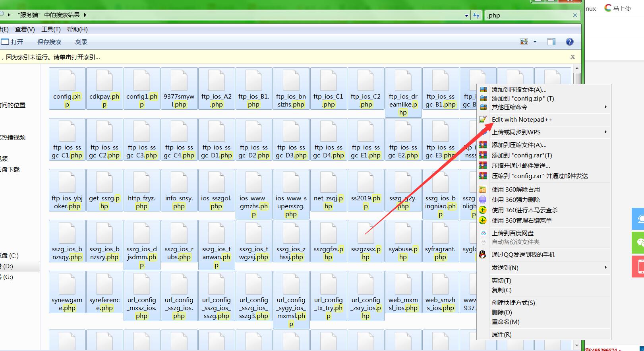Toggle the preview pane button
This screenshot has width=644, height=351.
coord(551,42)
